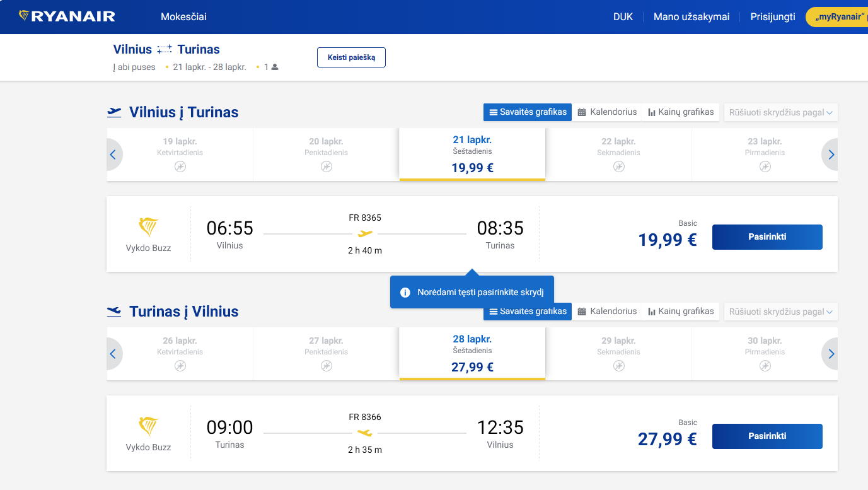868x490 pixels.
Task: Click the departing plane icon beside Vilnius į Turinas
Action: click(x=114, y=112)
